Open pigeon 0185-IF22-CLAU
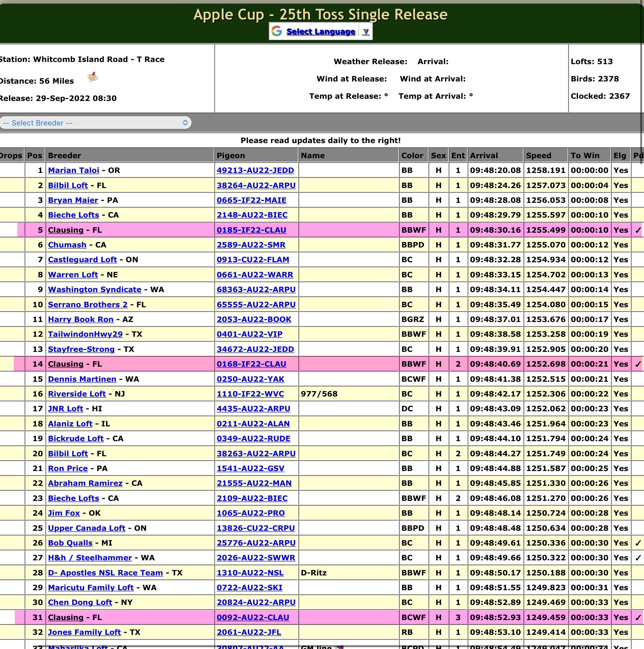 (251, 230)
